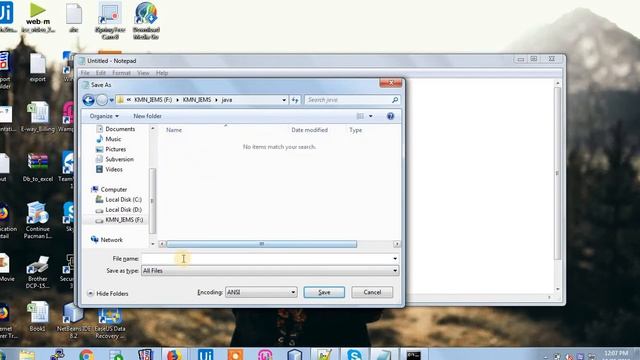This screenshot has height=360, width=640.
Task: Click into the File name field
Action: click(x=266, y=259)
